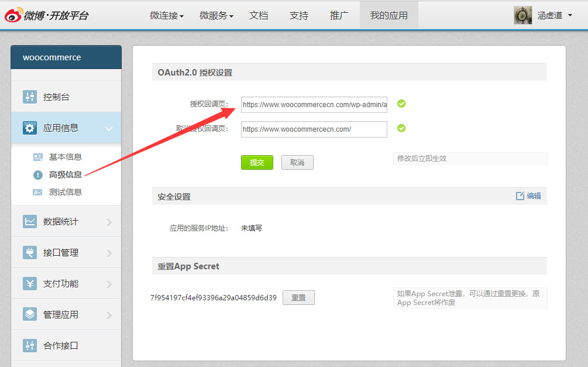Viewport: 588px width, 367px height.
Task: Collapse the 应用信息 section chevron
Action: point(109,128)
